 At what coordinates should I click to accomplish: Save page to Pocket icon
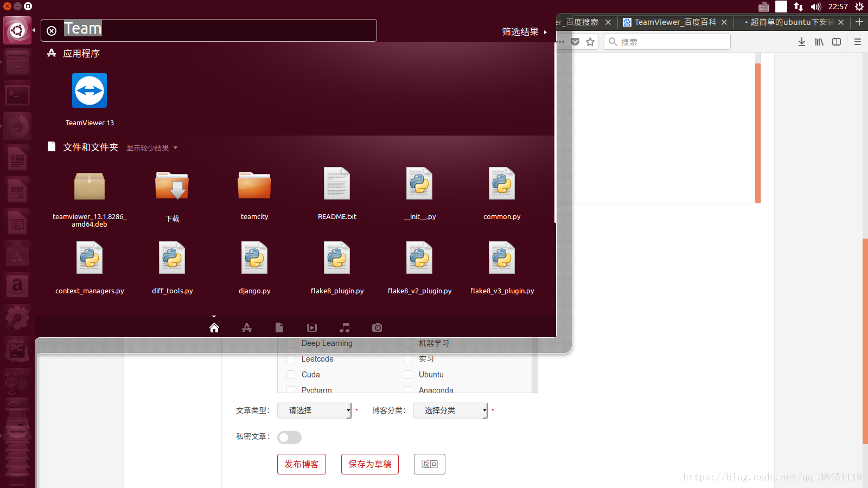(x=575, y=42)
